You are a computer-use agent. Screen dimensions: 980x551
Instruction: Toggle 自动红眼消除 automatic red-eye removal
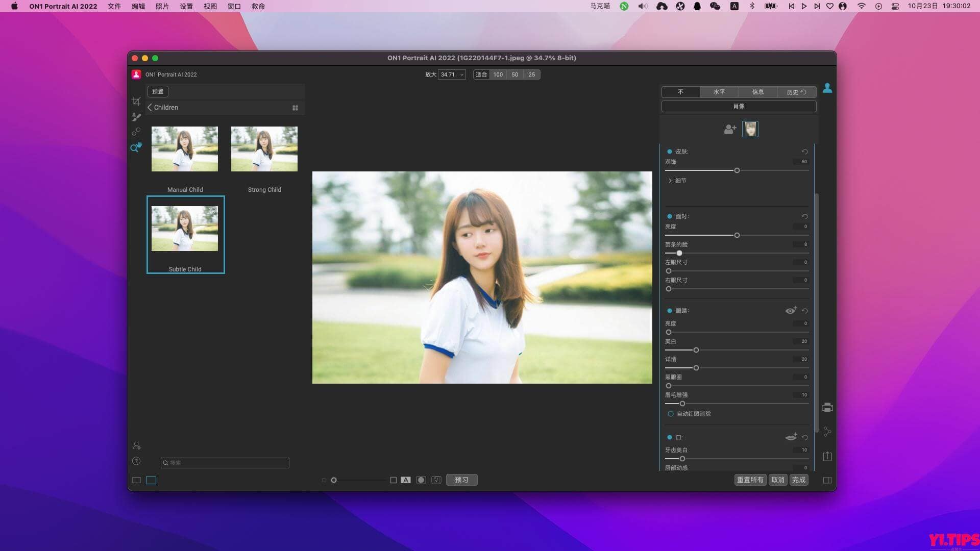670,414
